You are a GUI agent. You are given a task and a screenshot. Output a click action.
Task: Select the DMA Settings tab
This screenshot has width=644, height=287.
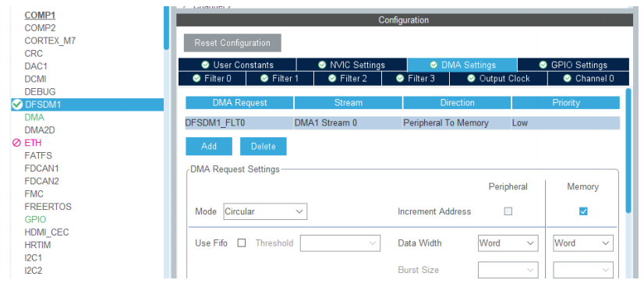point(462,65)
